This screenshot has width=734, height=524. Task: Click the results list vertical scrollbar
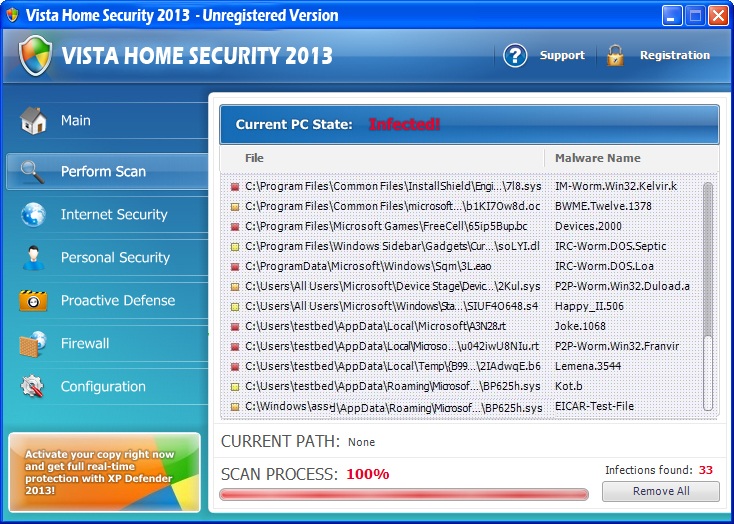point(708,296)
